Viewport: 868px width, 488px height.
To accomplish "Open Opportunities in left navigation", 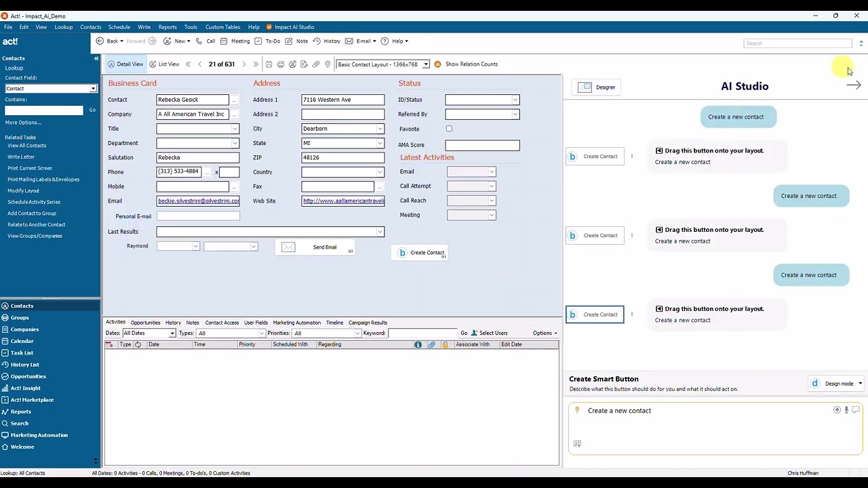I will click(x=28, y=376).
